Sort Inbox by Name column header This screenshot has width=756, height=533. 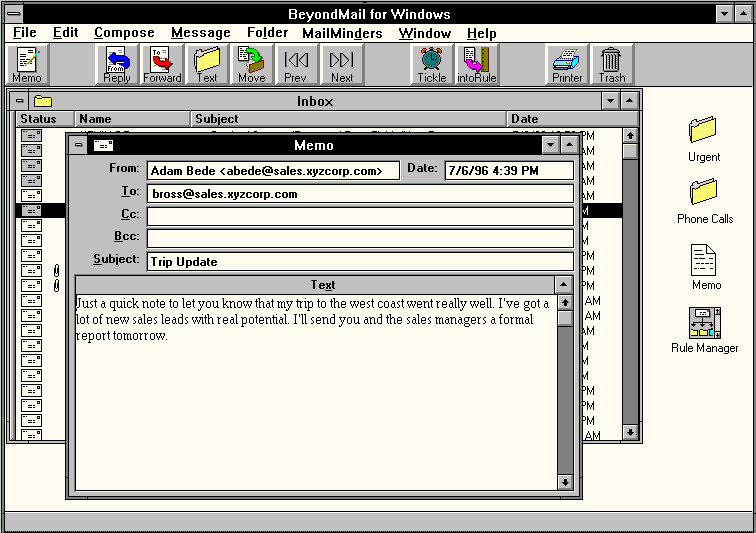coord(133,119)
